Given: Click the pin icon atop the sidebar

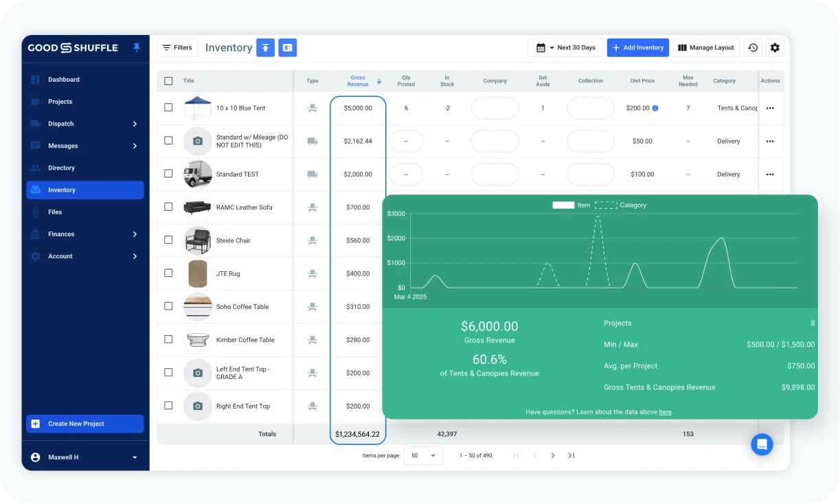Looking at the screenshot, I should [137, 47].
